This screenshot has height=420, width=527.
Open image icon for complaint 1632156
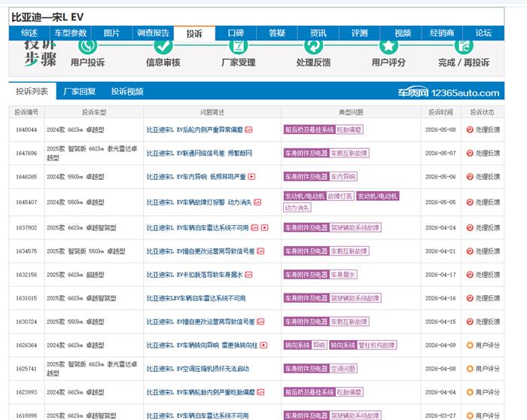248,275
